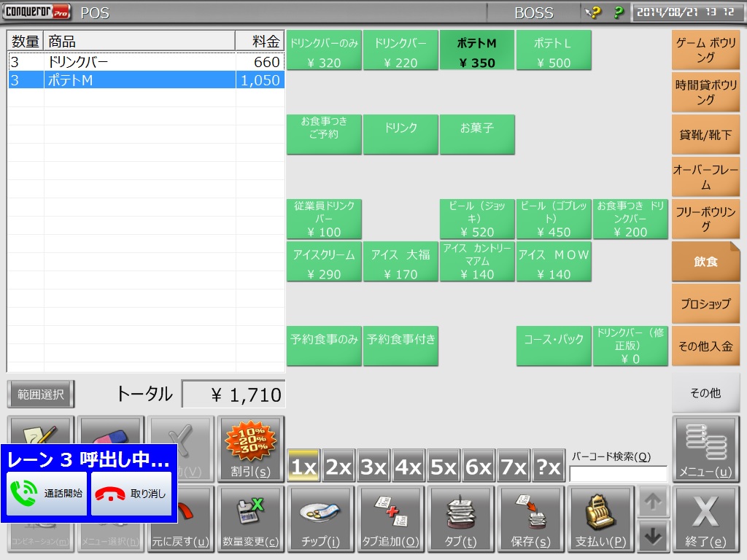This screenshot has height=560, width=747.
Task: Click the yellow what's-this help cursor icon
Action: point(593,13)
